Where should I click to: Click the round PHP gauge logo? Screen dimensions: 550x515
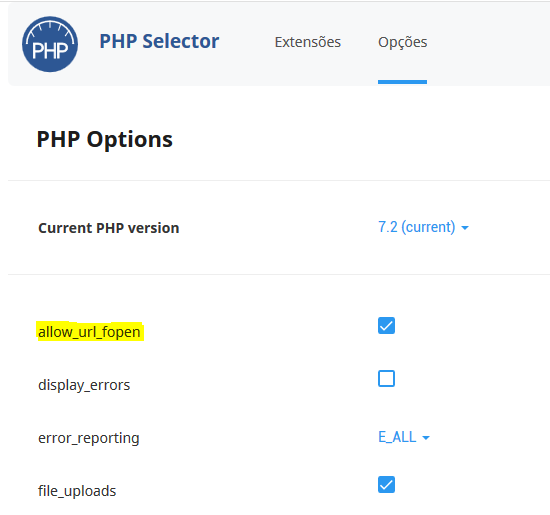pos(50,44)
